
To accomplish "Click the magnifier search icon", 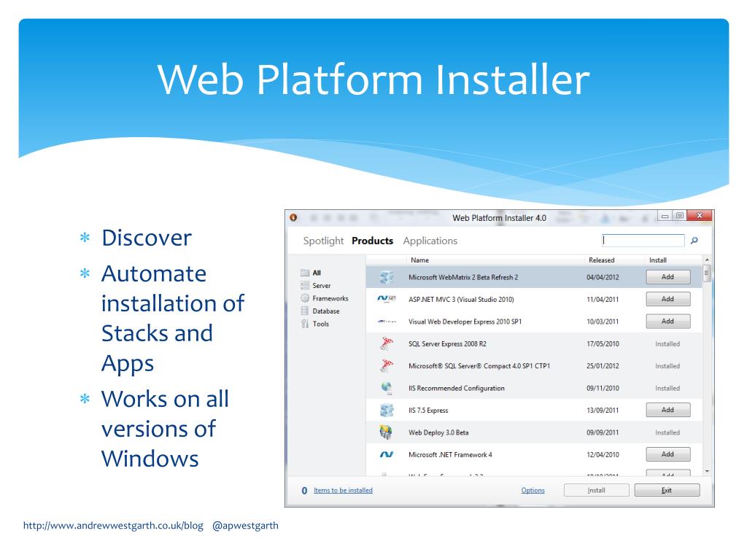I will point(694,241).
